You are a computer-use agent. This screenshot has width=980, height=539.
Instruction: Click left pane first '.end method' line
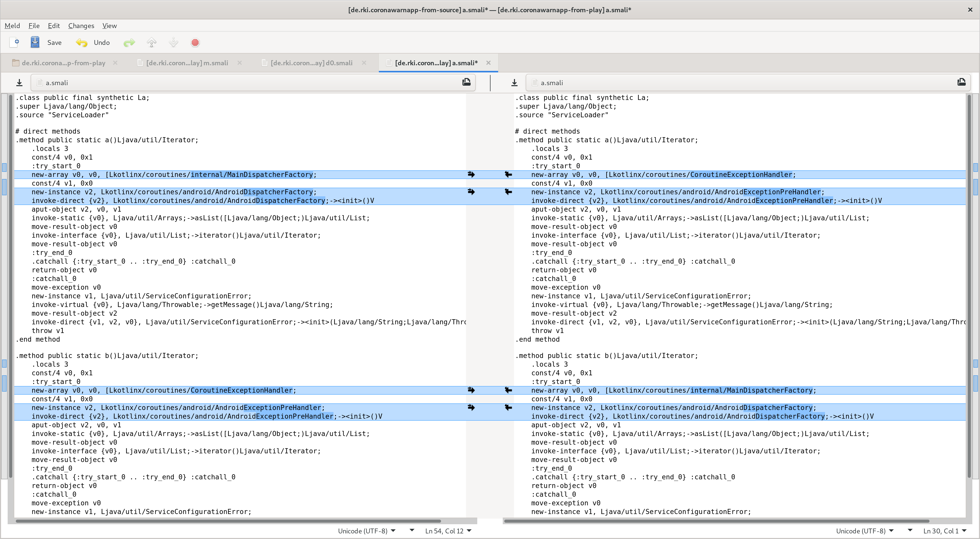(38, 339)
